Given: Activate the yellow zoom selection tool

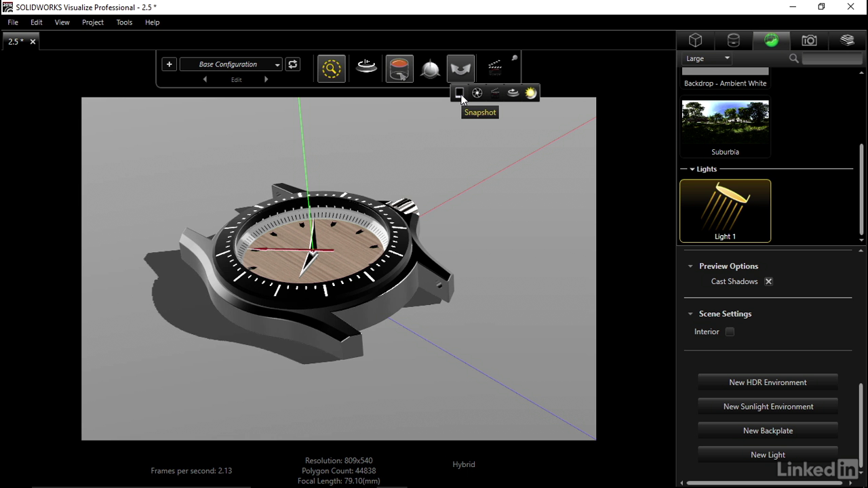Looking at the screenshot, I should click(331, 68).
